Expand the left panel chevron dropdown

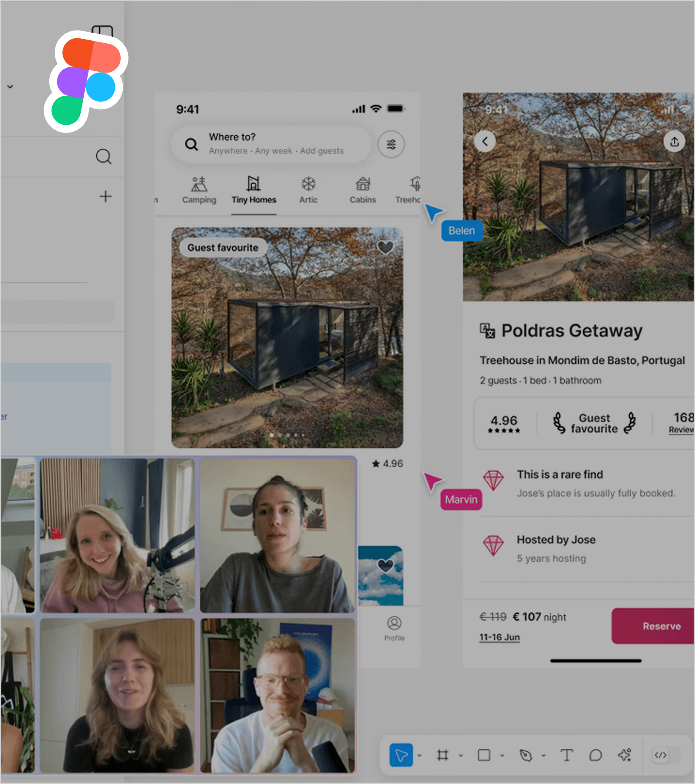[x=10, y=86]
